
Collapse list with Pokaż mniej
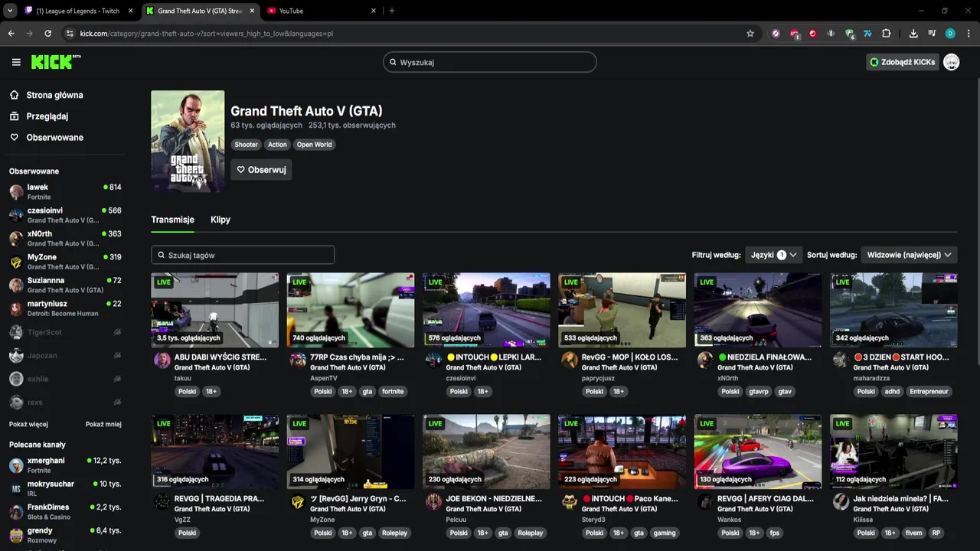tap(103, 424)
